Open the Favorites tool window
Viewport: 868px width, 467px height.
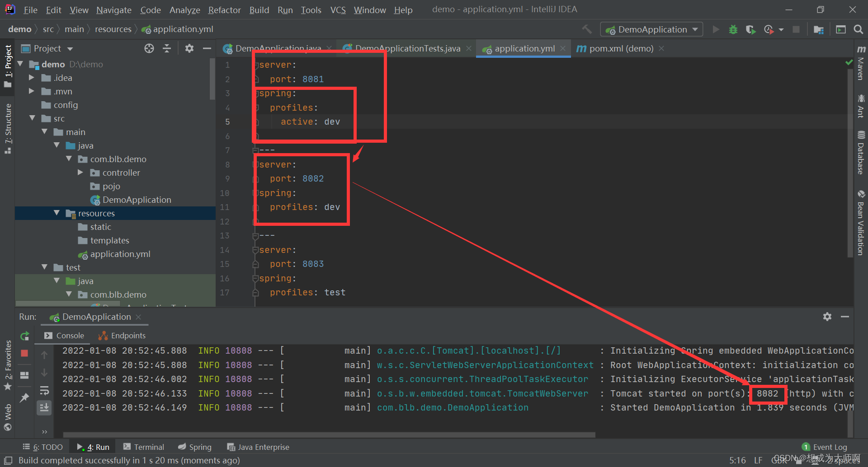pyautogui.click(x=8, y=365)
